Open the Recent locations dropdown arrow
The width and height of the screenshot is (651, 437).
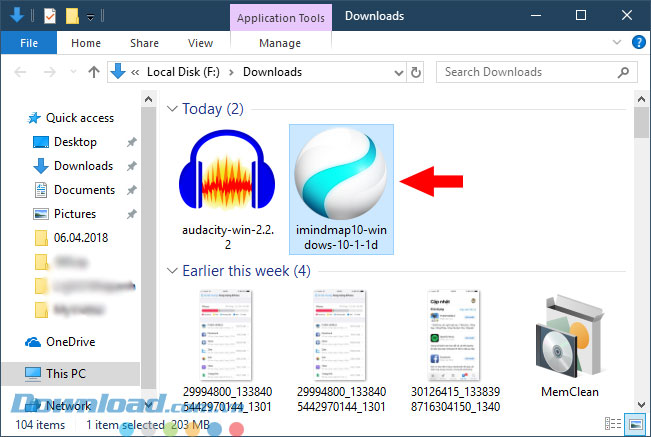pyautogui.click(x=73, y=72)
